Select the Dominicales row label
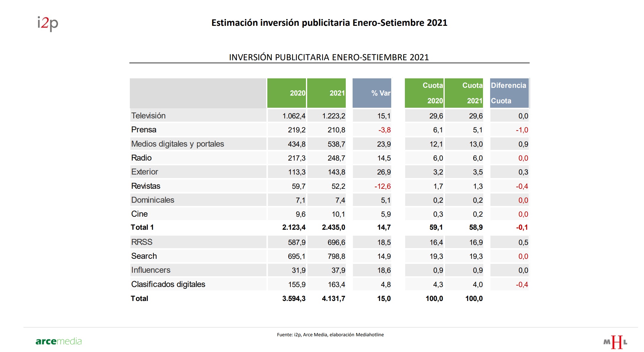The width and height of the screenshot is (644, 352). tap(153, 200)
